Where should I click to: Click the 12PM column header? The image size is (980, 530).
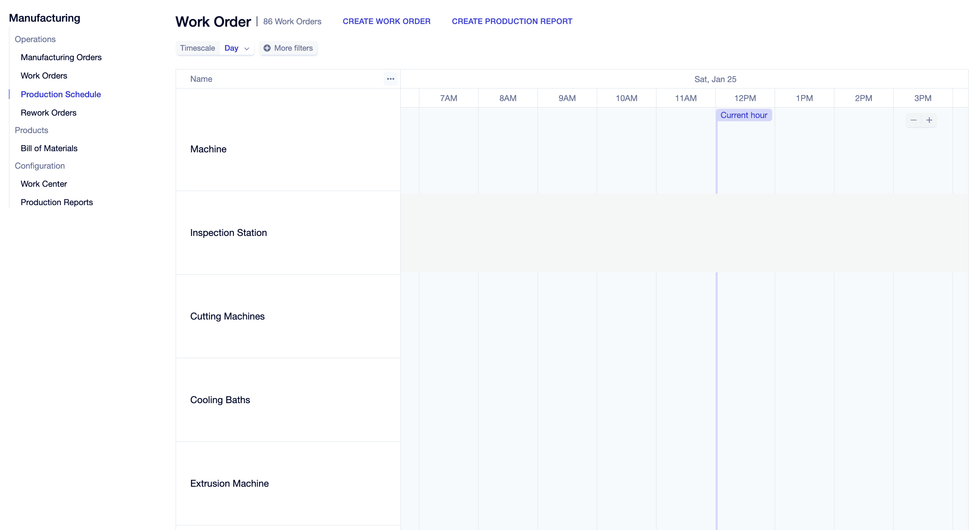745,98
